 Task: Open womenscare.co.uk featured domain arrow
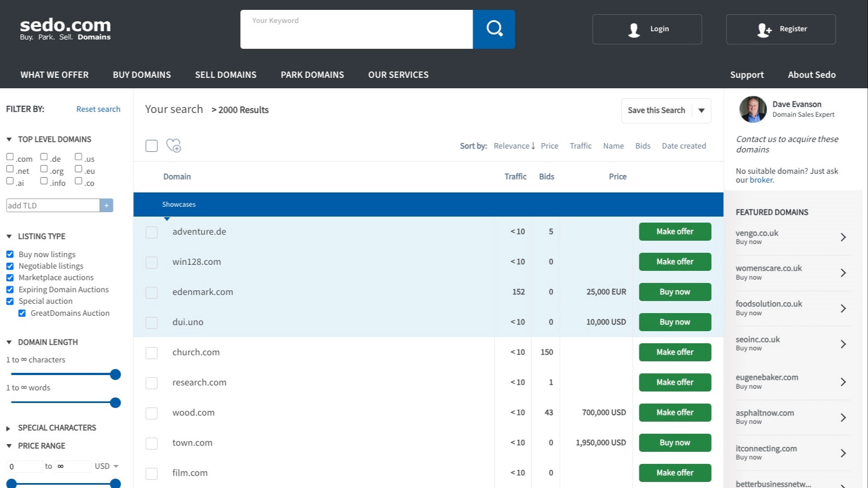(x=843, y=273)
